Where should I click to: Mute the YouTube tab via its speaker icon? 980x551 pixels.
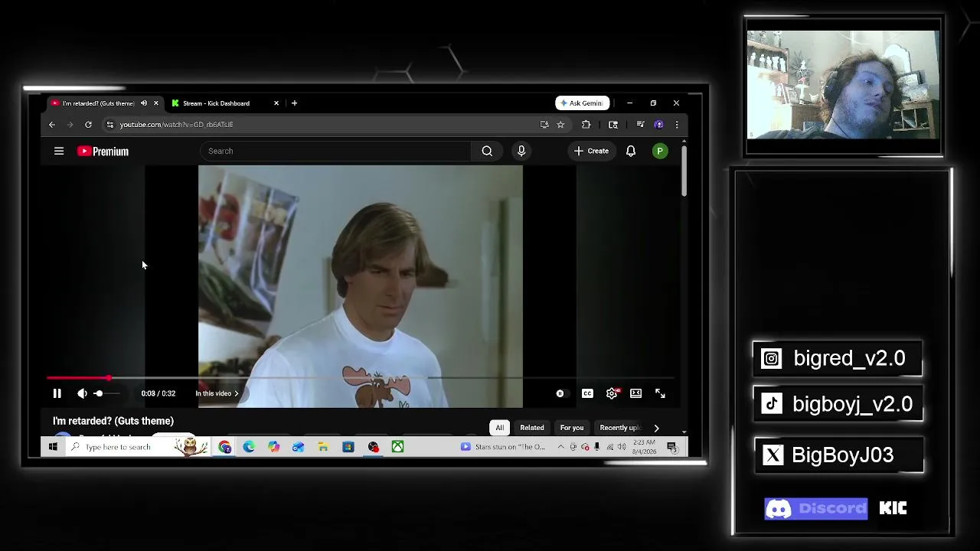pos(143,103)
